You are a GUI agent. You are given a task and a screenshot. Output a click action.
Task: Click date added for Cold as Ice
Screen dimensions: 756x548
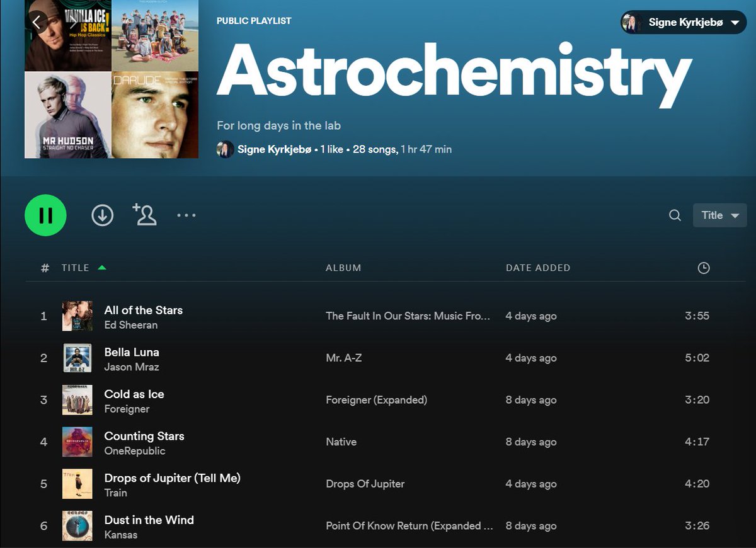pyautogui.click(x=531, y=400)
